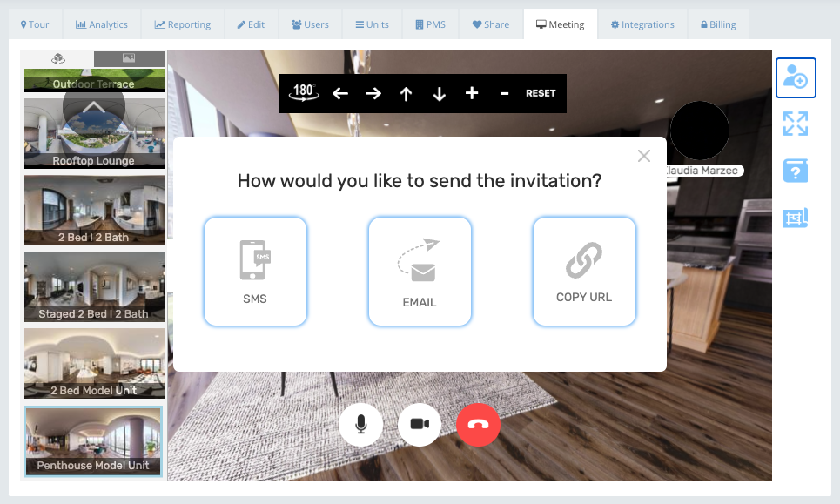Select the 2 Bed Model Unit thumbnail

pyautogui.click(x=94, y=363)
